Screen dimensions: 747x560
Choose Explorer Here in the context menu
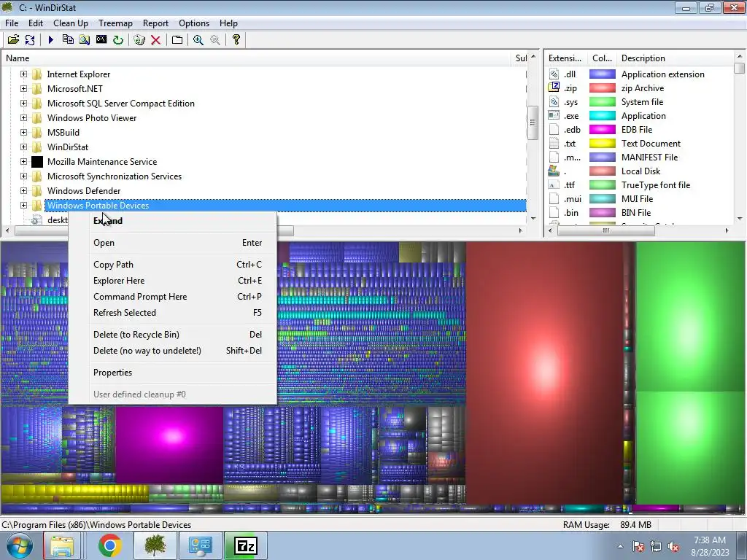click(172, 281)
